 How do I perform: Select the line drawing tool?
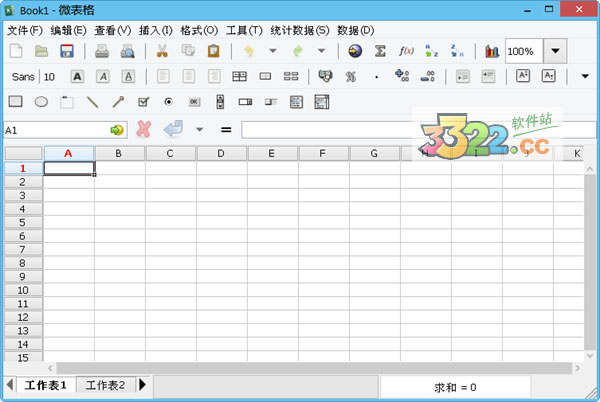pyautogui.click(x=93, y=102)
